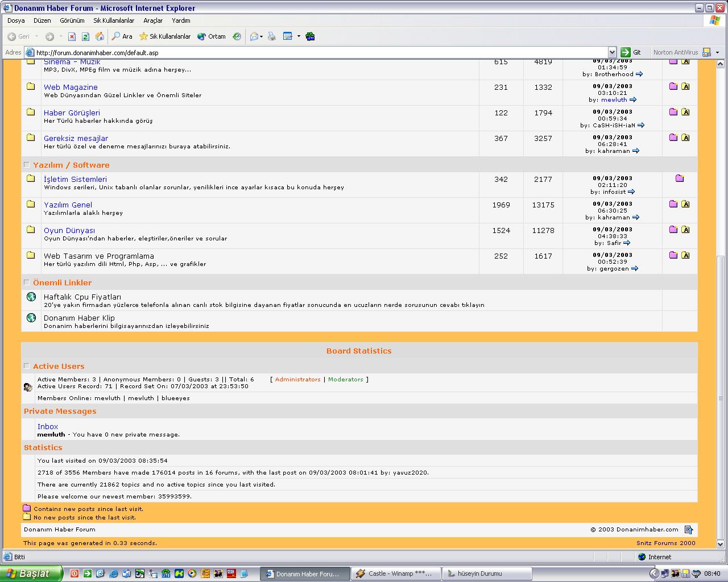Open the Web Magazine forum link
The height and width of the screenshot is (582, 728).
(71, 87)
